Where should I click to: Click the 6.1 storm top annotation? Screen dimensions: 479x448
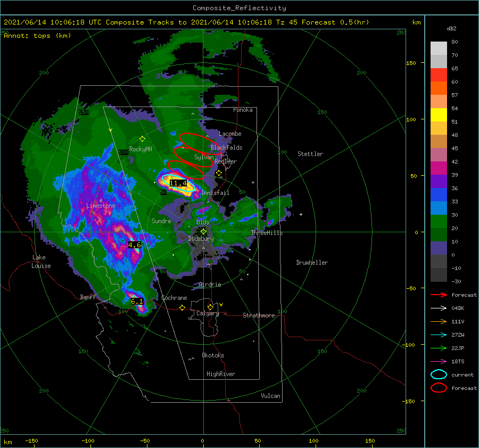tap(137, 301)
